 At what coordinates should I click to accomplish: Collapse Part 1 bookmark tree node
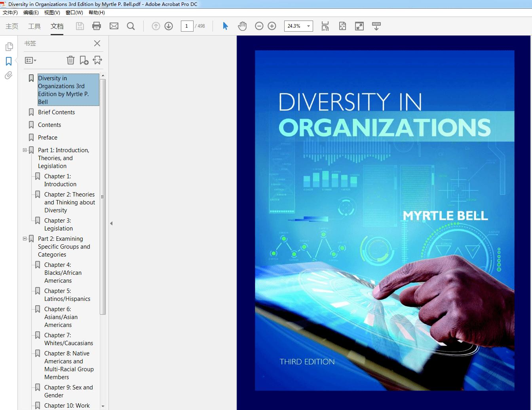click(x=25, y=150)
